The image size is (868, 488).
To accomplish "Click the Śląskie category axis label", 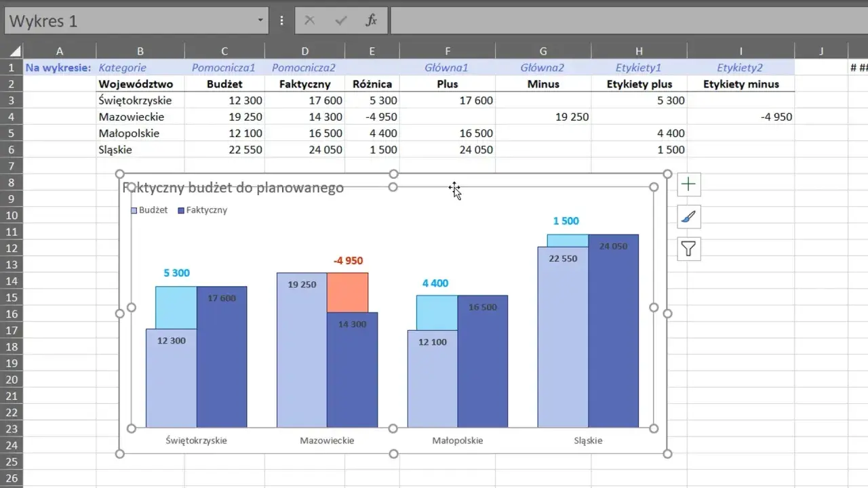I will pyautogui.click(x=588, y=441).
